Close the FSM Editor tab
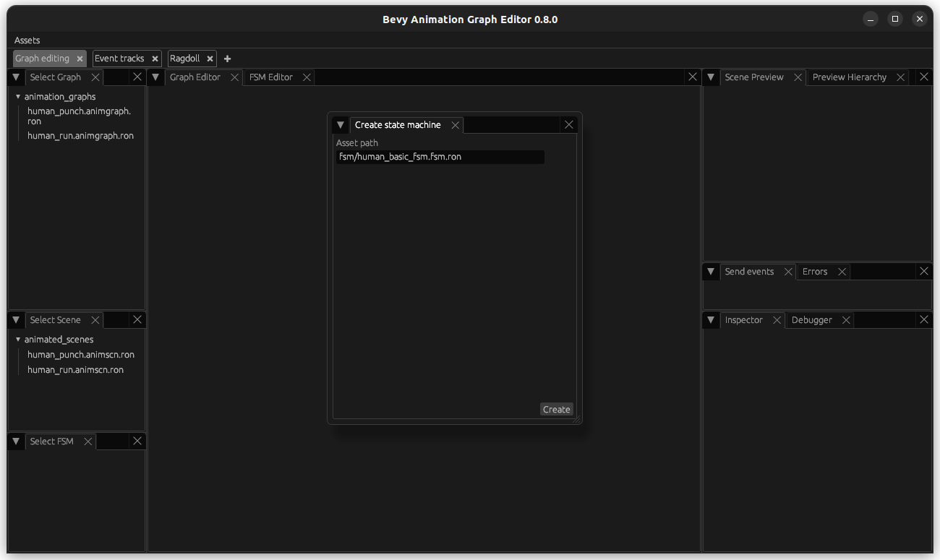 pyautogui.click(x=306, y=77)
